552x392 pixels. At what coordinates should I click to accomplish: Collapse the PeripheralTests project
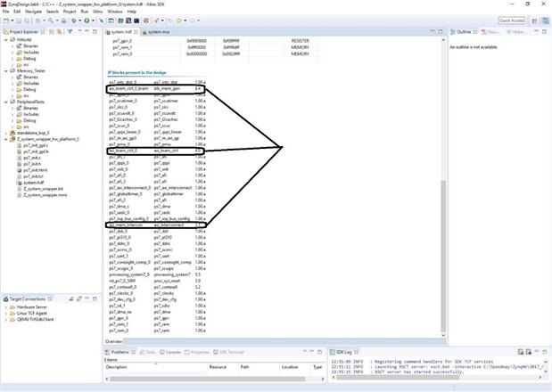point(6,102)
